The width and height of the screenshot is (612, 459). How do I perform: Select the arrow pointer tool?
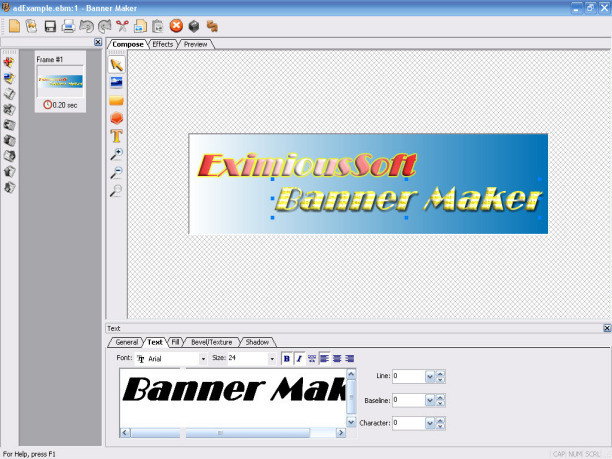pyautogui.click(x=116, y=65)
